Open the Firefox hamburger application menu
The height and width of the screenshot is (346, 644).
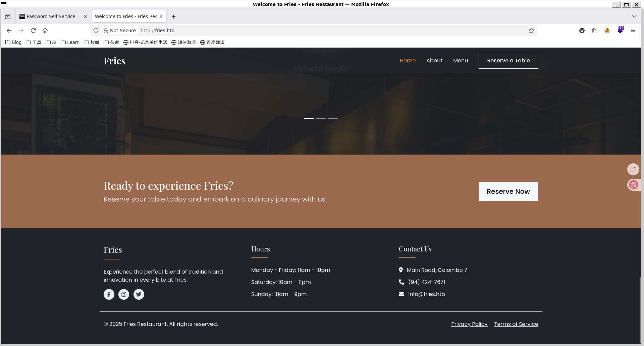[x=633, y=31]
